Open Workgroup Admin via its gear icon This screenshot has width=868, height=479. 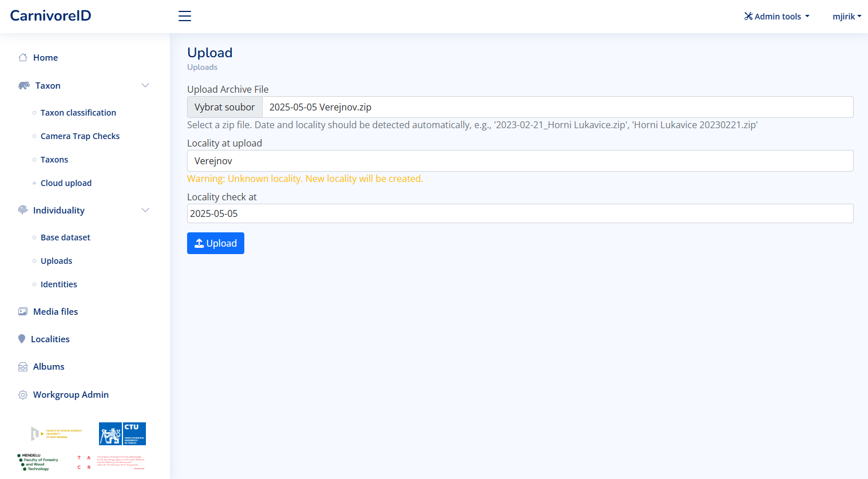click(22, 394)
